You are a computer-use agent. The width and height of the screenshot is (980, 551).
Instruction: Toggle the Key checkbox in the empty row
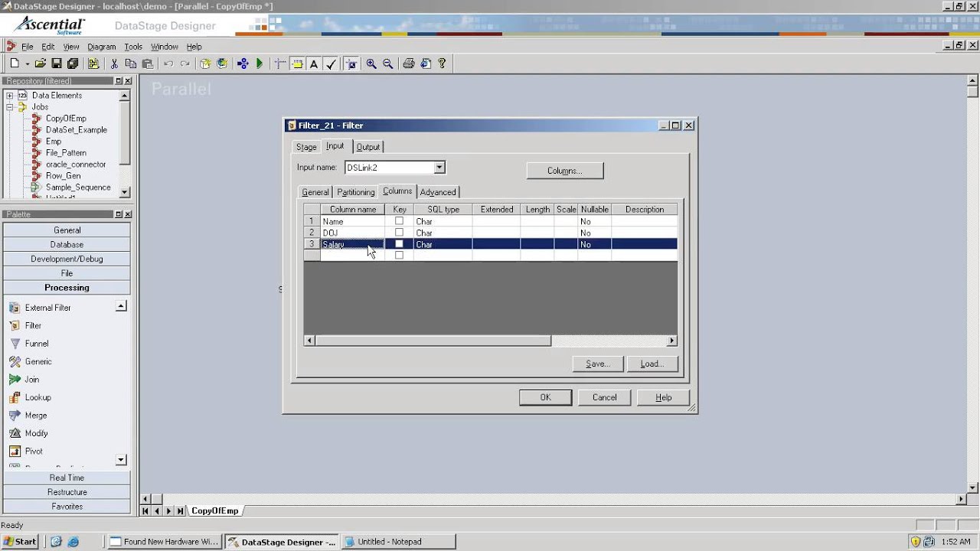coord(399,256)
